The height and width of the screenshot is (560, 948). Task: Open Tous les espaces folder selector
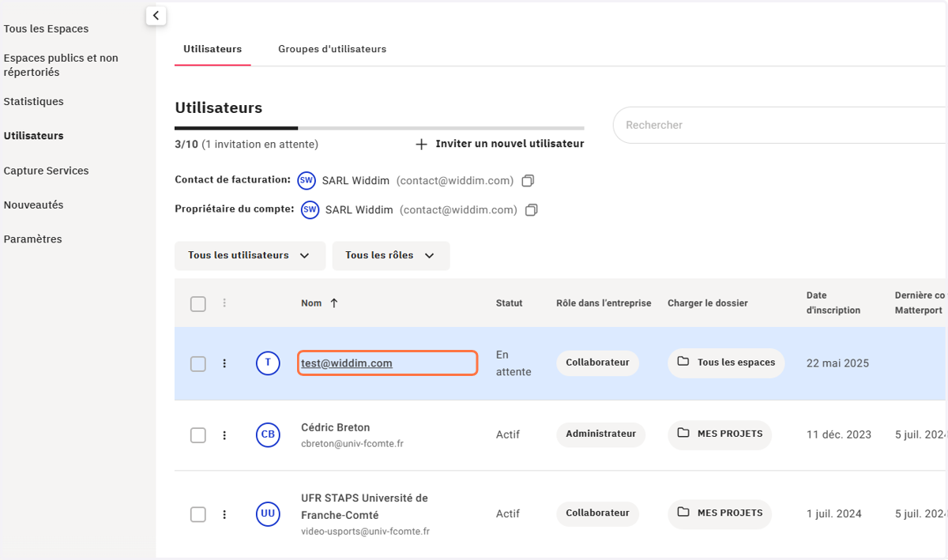726,363
